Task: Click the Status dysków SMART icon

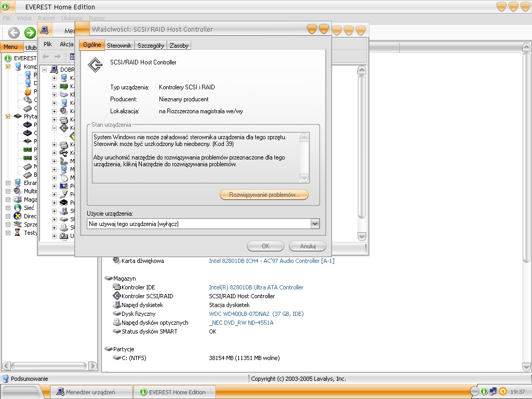Action: [117, 331]
